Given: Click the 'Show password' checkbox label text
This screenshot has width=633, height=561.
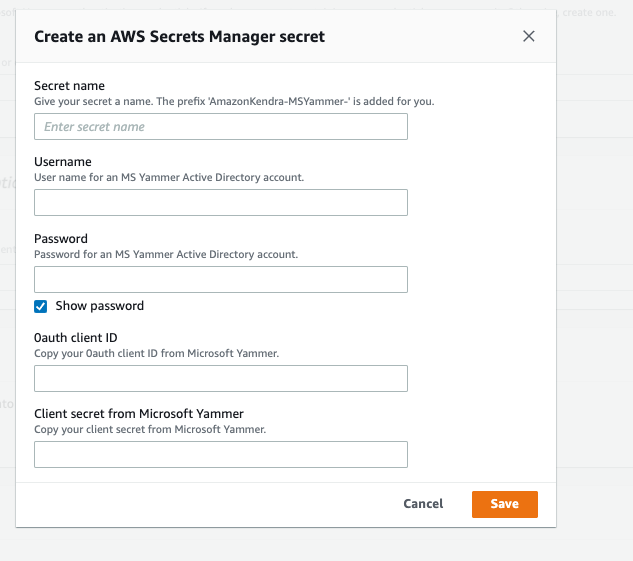Looking at the screenshot, I should pos(100,306).
